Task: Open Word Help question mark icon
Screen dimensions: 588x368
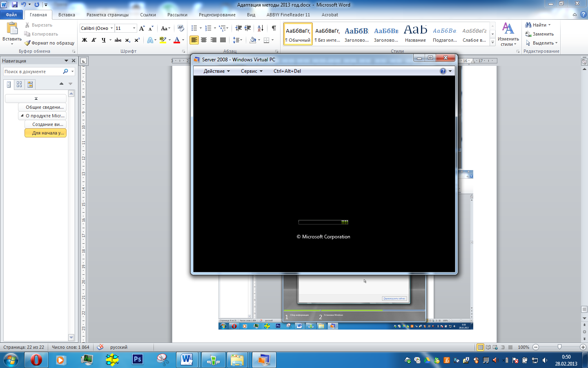Action: click(583, 14)
